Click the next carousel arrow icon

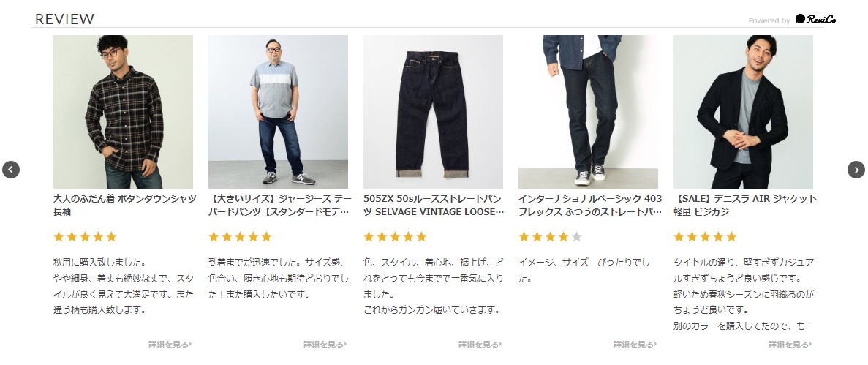point(856,170)
